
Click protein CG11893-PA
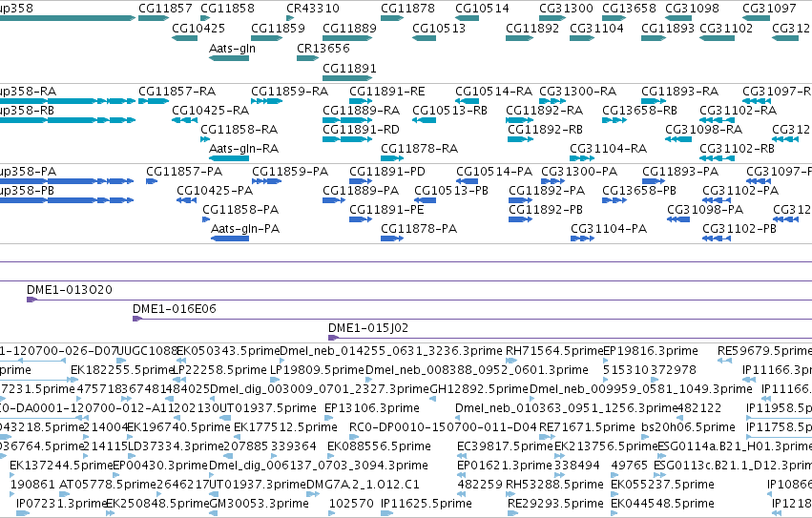click(x=680, y=172)
